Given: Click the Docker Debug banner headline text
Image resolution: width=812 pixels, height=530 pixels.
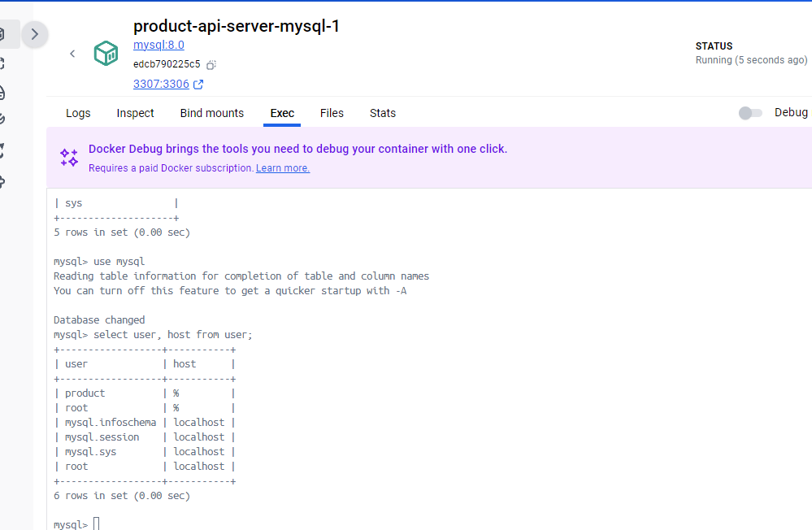Looking at the screenshot, I should pyautogui.click(x=297, y=150).
